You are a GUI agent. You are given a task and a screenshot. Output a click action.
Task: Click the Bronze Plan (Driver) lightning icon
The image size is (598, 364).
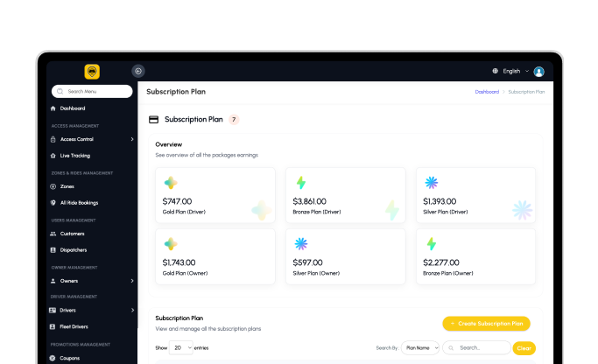(x=301, y=183)
